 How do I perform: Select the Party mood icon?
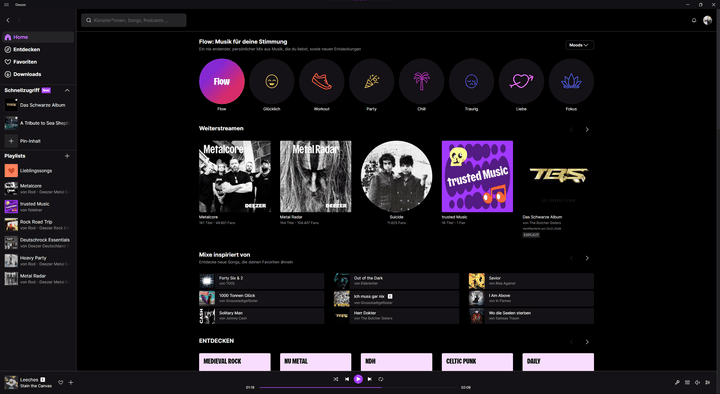pos(371,81)
